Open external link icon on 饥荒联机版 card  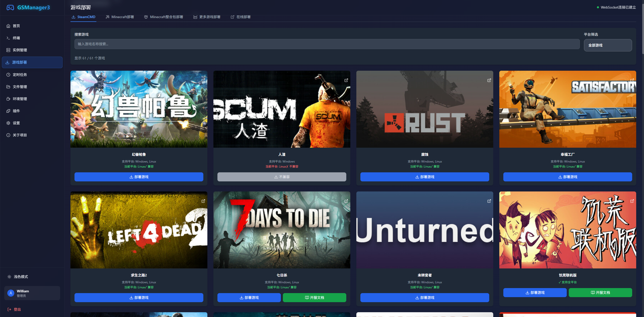click(632, 201)
